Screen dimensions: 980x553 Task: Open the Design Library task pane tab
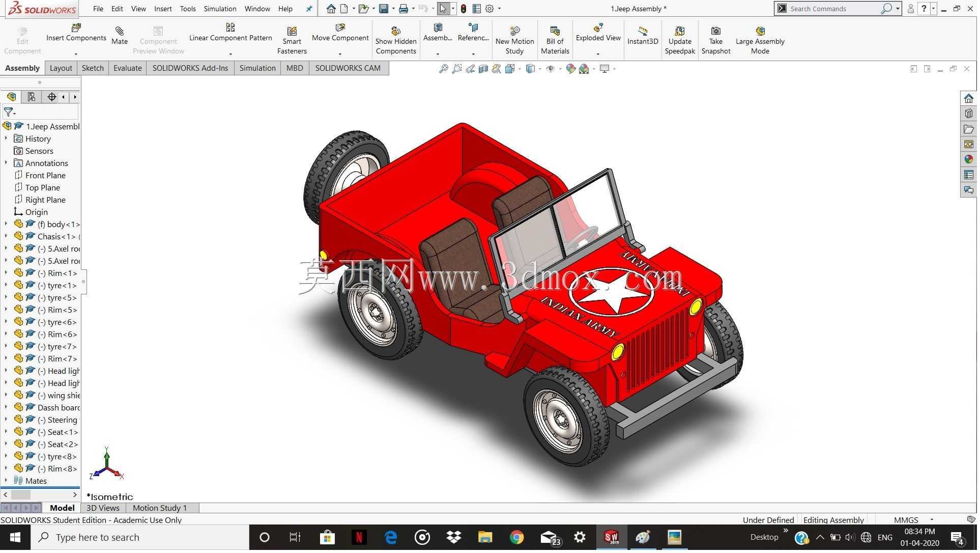point(968,114)
